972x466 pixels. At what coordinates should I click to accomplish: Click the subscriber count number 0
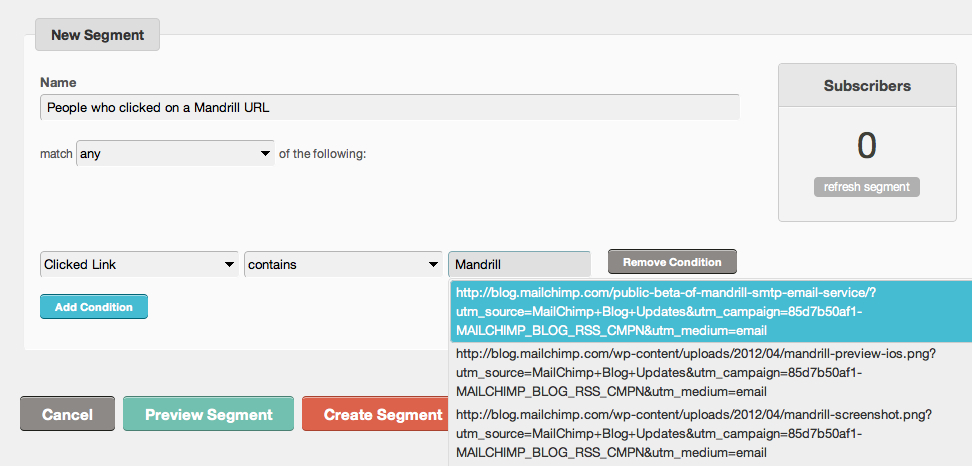click(866, 146)
